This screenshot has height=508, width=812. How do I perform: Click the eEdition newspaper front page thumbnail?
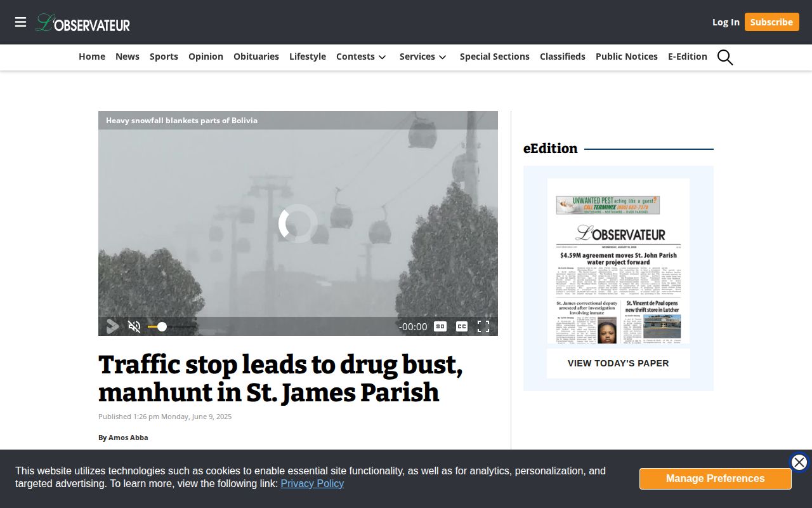619,261
